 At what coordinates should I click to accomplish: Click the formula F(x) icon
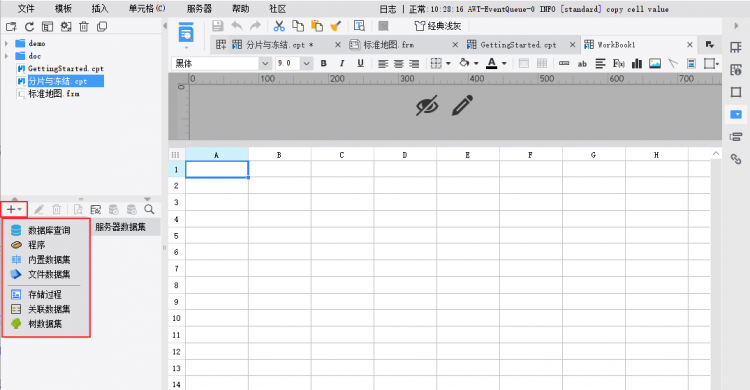618,63
